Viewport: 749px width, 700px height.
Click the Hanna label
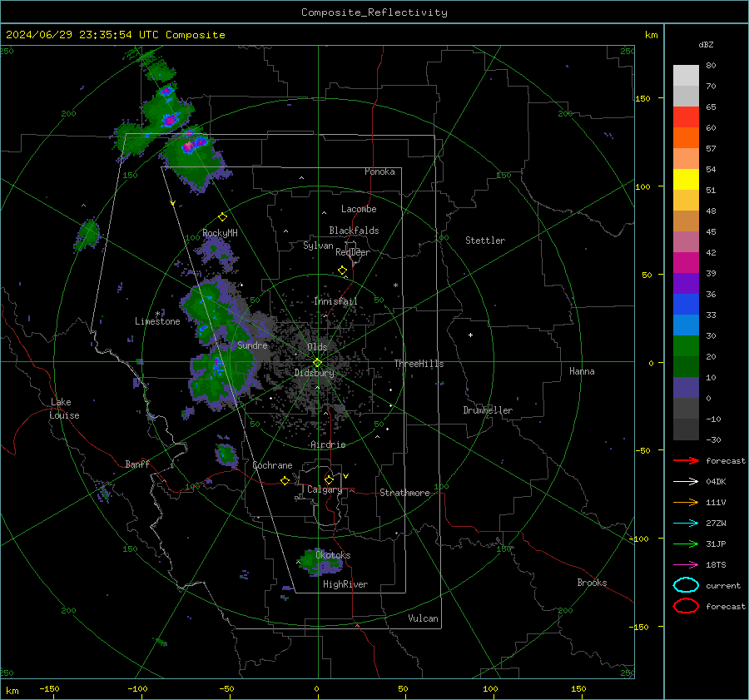click(582, 372)
